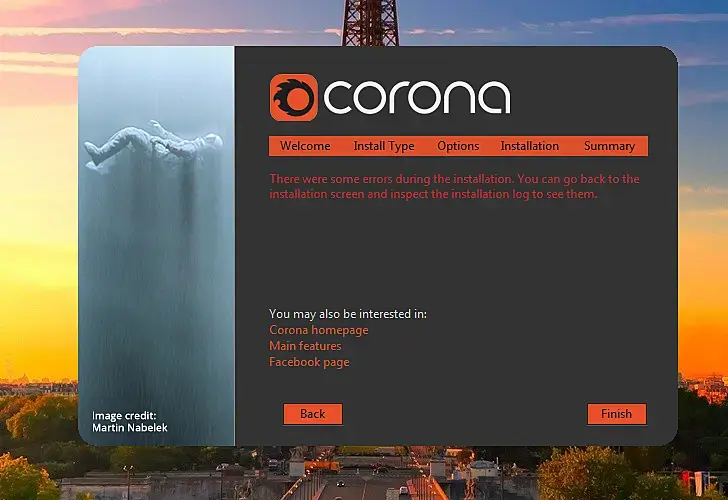
Task: Click the 'You may also be interested in' label
Action: [x=347, y=314]
